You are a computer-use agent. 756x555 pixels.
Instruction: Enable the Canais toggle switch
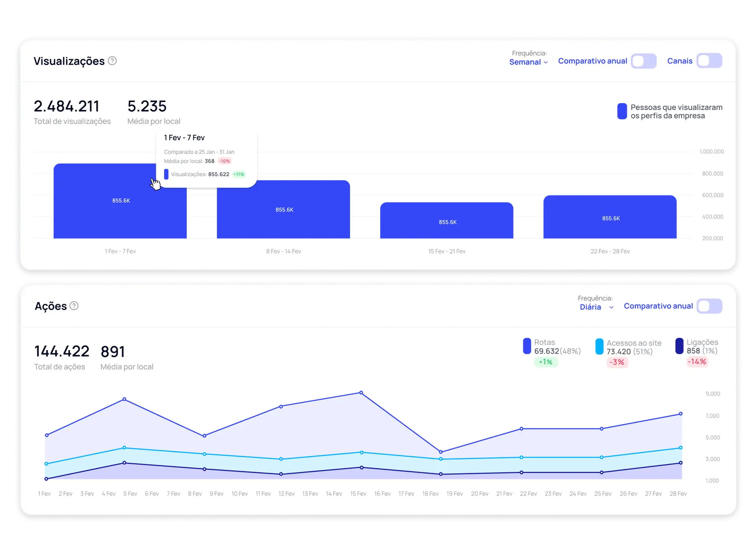(x=709, y=61)
